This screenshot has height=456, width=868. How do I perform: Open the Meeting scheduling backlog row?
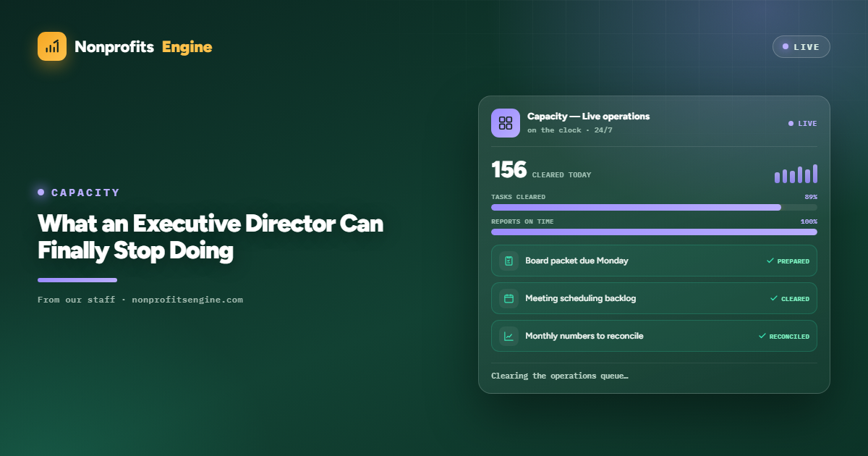654,298
